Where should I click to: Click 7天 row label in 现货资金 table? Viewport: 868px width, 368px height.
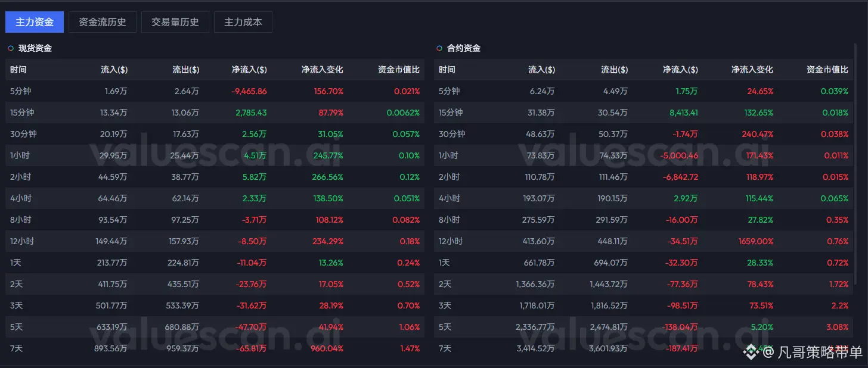coord(15,348)
